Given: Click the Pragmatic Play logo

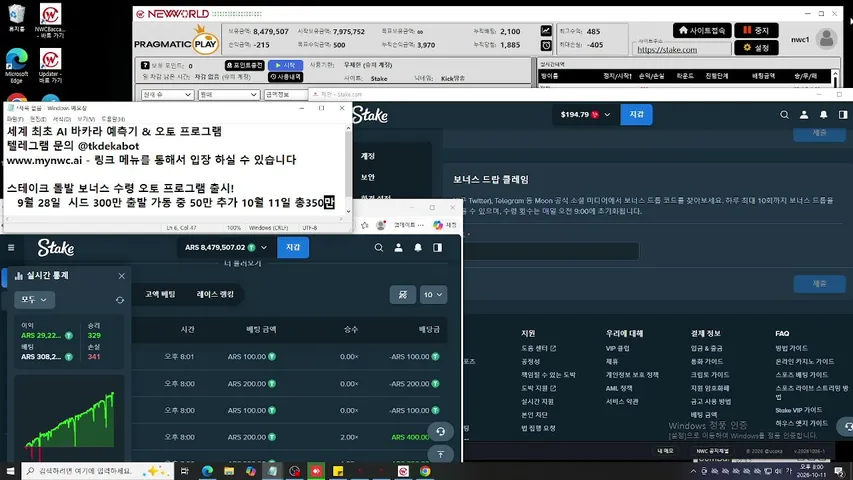Looking at the screenshot, I should click(x=176, y=41).
